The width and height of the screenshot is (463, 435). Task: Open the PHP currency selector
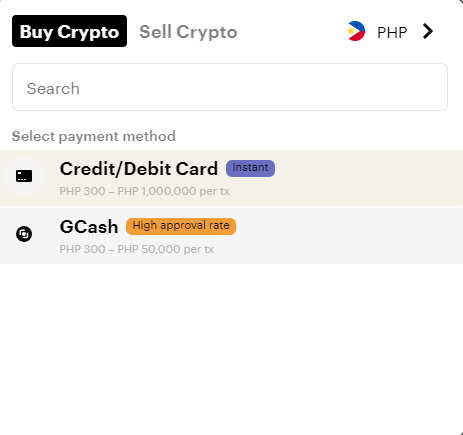[x=390, y=32]
